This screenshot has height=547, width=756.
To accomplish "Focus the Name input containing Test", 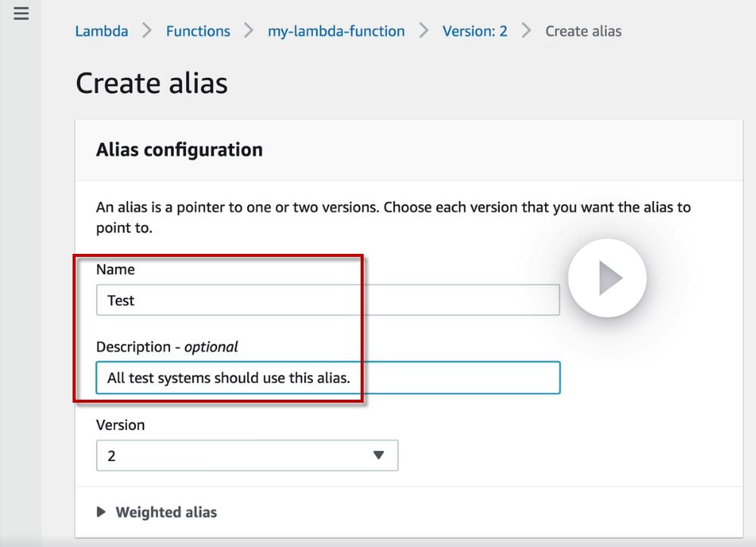I will click(x=327, y=300).
